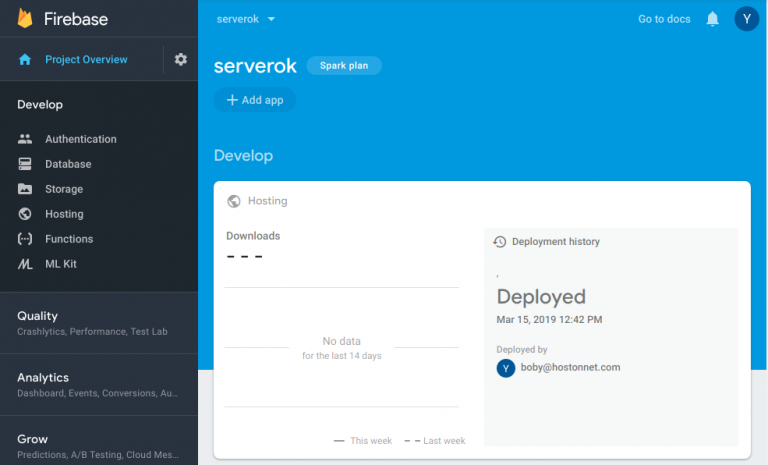The width and height of the screenshot is (768, 465).
Task: Click the Deployed status text
Action: (x=541, y=296)
